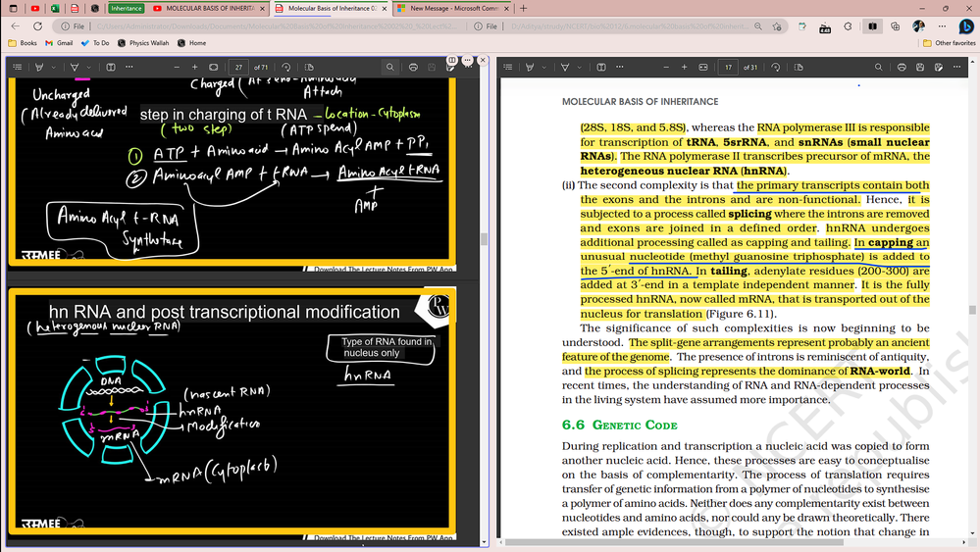Click page number field showing 27
980x552 pixels.
tap(238, 68)
